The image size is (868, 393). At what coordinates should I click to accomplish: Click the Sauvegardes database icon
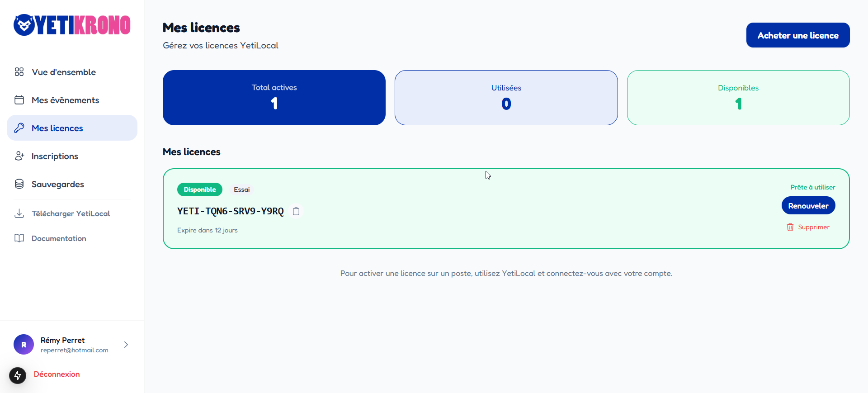pyautogui.click(x=19, y=184)
